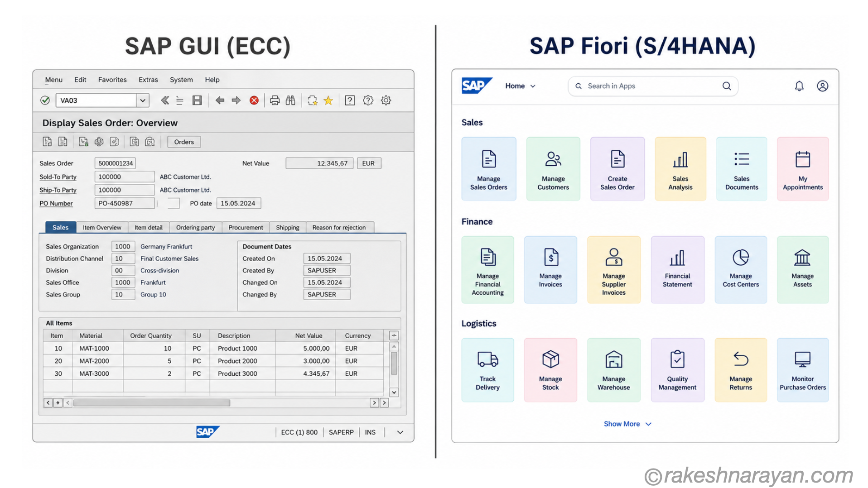The width and height of the screenshot is (868, 488).
Task: Open the Manage Cost Centers tile
Action: point(741,270)
